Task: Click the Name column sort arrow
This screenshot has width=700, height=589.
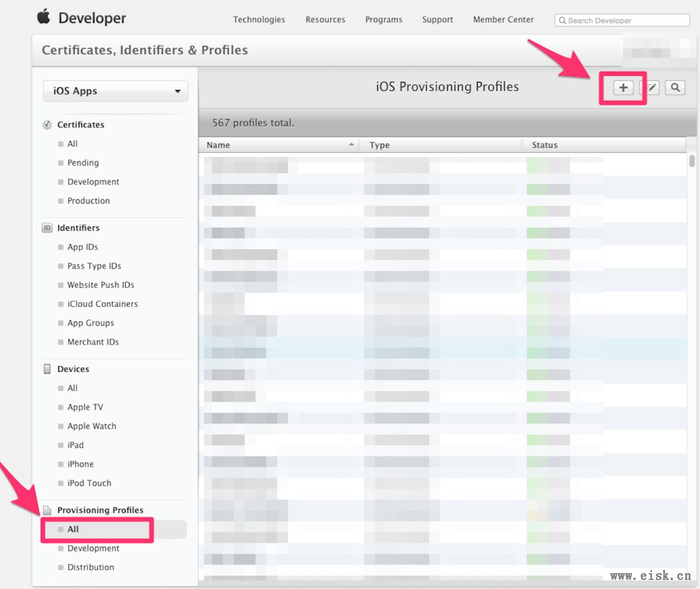Action: click(351, 145)
